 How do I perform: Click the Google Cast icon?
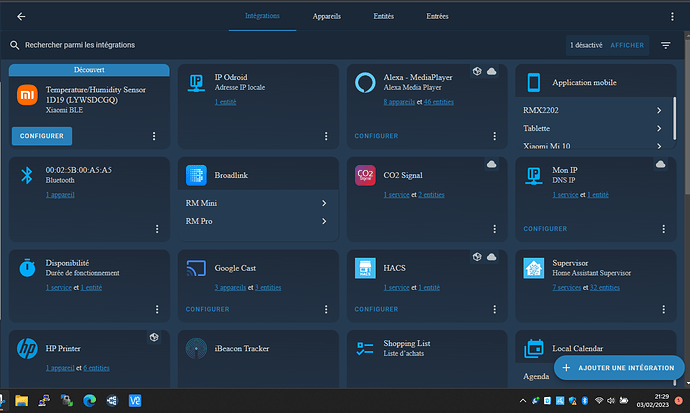tap(196, 268)
